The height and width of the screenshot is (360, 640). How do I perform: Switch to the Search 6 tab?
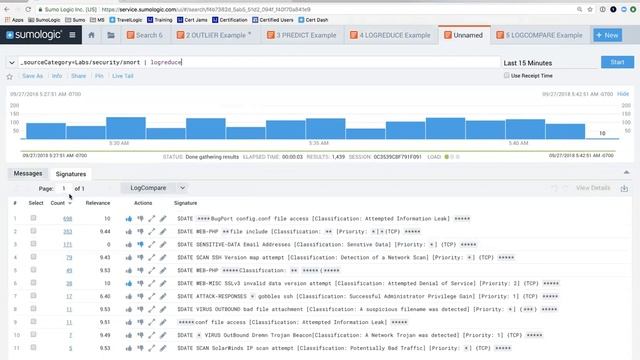pos(145,35)
